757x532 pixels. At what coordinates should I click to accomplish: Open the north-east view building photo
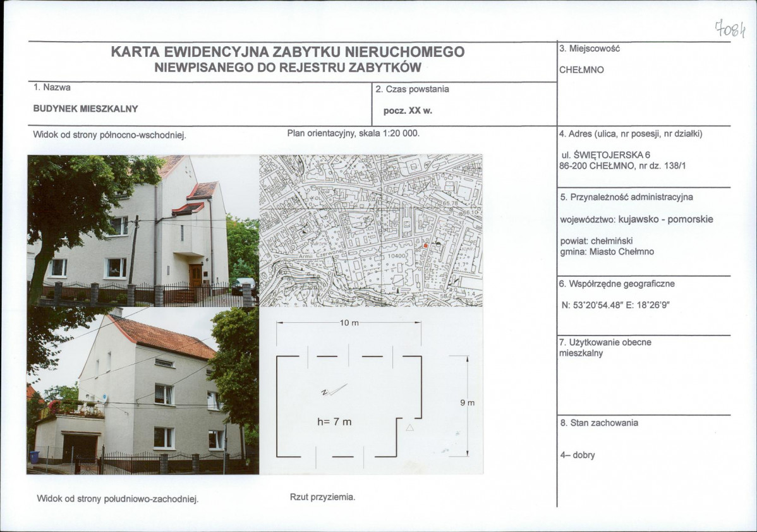(143, 231)
